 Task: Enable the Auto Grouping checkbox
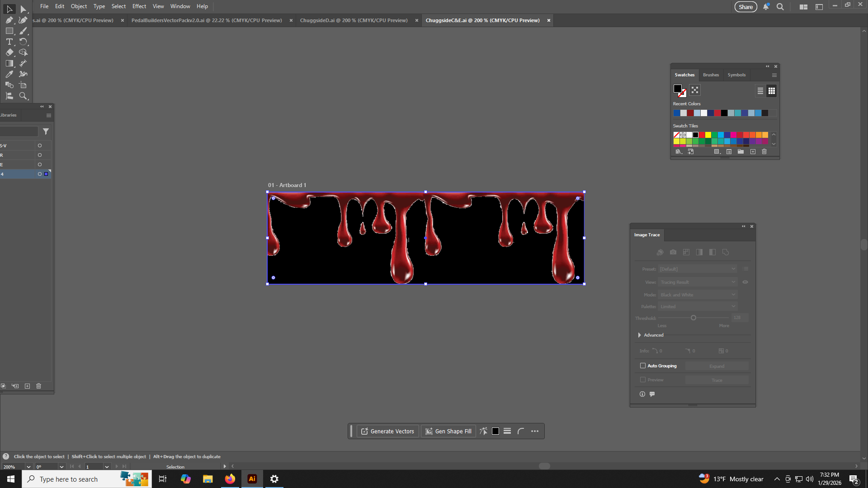[642, 366]
